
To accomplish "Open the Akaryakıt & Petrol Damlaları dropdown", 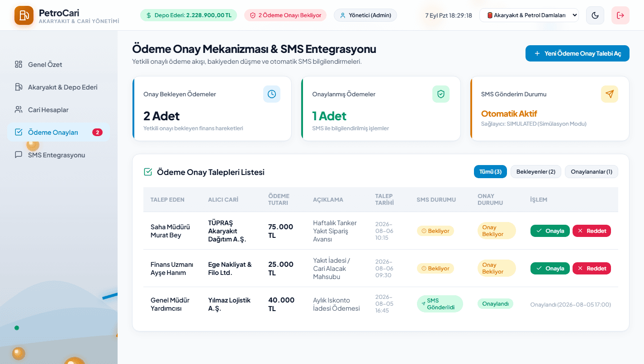I will coord(529,15).
